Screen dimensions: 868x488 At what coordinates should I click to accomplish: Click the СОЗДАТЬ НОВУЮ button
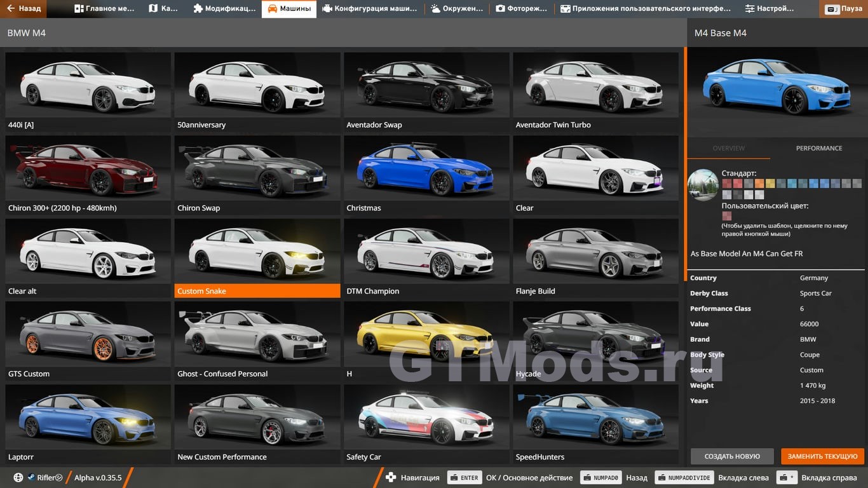pyautogui.click(x=732, y=456)
